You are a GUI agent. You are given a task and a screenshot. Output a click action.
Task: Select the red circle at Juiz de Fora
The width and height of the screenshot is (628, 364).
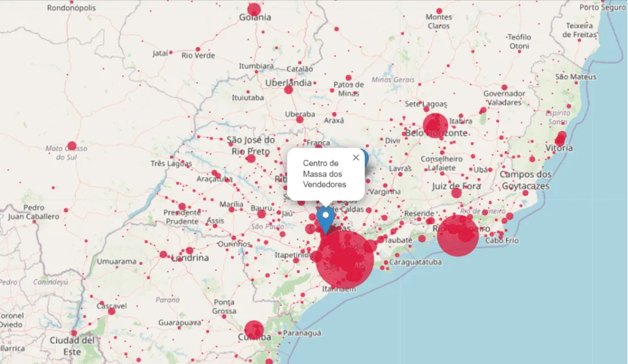coord(456,193)
